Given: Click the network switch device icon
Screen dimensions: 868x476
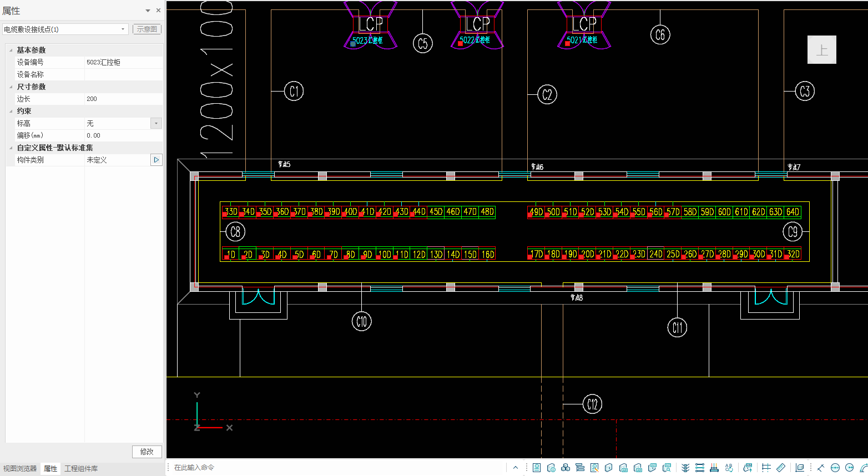Looking at the screenshot, I should [714, 468].
